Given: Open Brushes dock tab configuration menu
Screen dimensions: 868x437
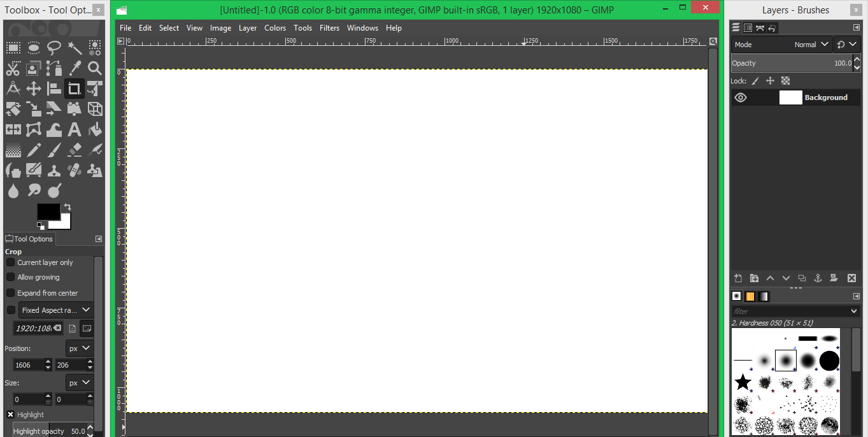Looking at the screenshot, I should [x=856, y=296].
